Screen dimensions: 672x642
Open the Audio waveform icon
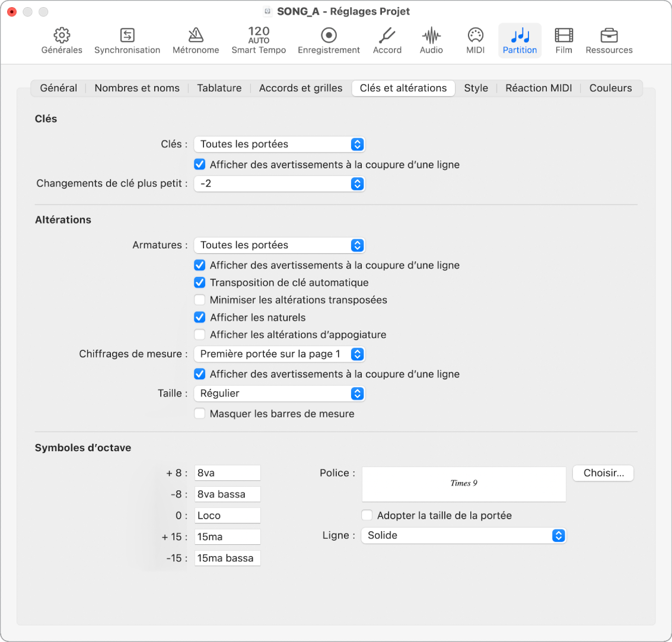pos(431,36)
